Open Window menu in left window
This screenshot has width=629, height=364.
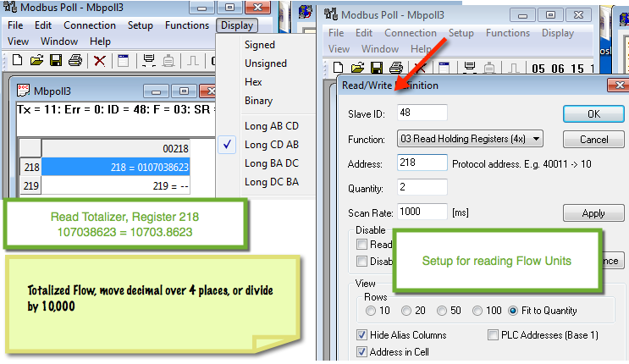[x=59, y=41]
